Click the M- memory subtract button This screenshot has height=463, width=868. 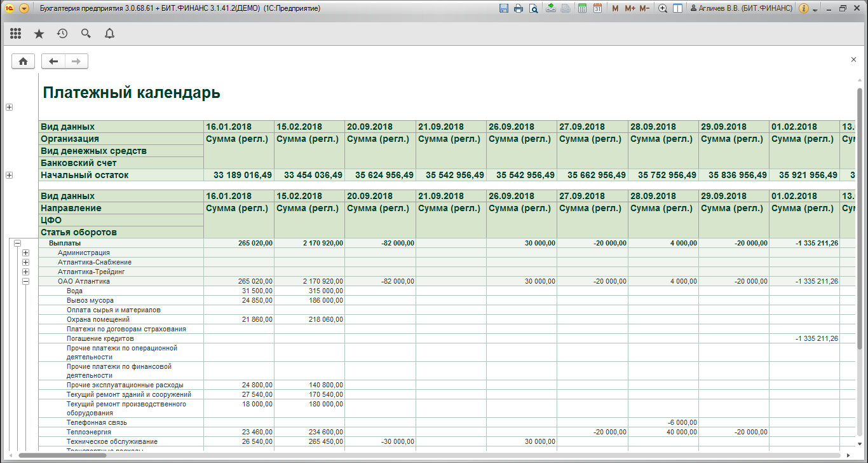(644, 8)
